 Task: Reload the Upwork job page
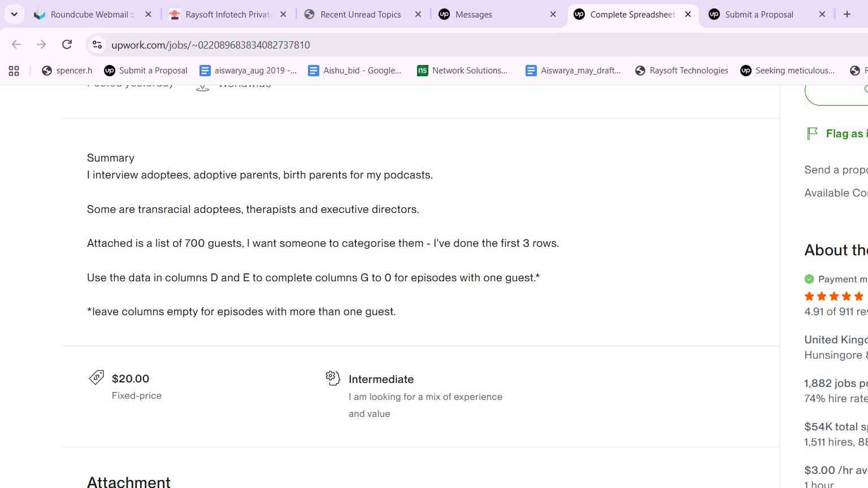coord(67,45)
